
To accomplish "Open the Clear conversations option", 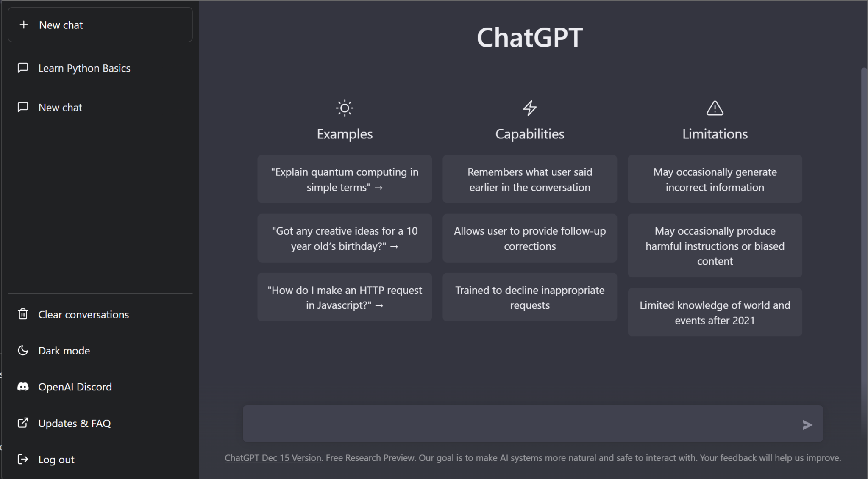I will click(x=83, y=314).
